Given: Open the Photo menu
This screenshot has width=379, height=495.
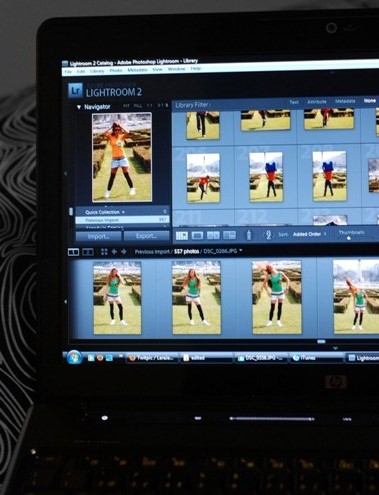Looking at the screenshot, I should (116, 71).
